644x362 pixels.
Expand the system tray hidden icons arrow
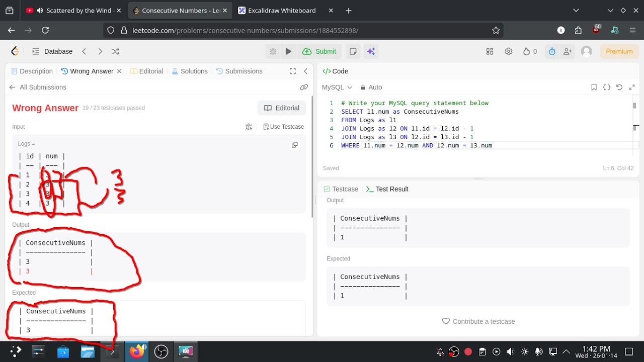(566, 351)
